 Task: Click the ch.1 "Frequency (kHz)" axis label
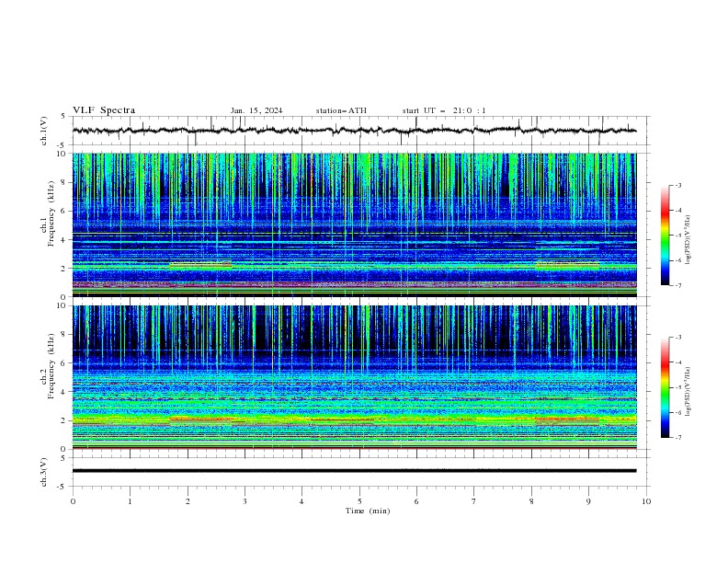(x=51, y=213)
